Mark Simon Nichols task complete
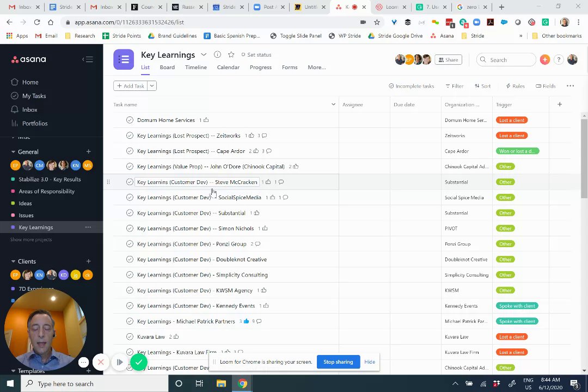The height and width of the screenshot is (392, 588). pos(130,229)
